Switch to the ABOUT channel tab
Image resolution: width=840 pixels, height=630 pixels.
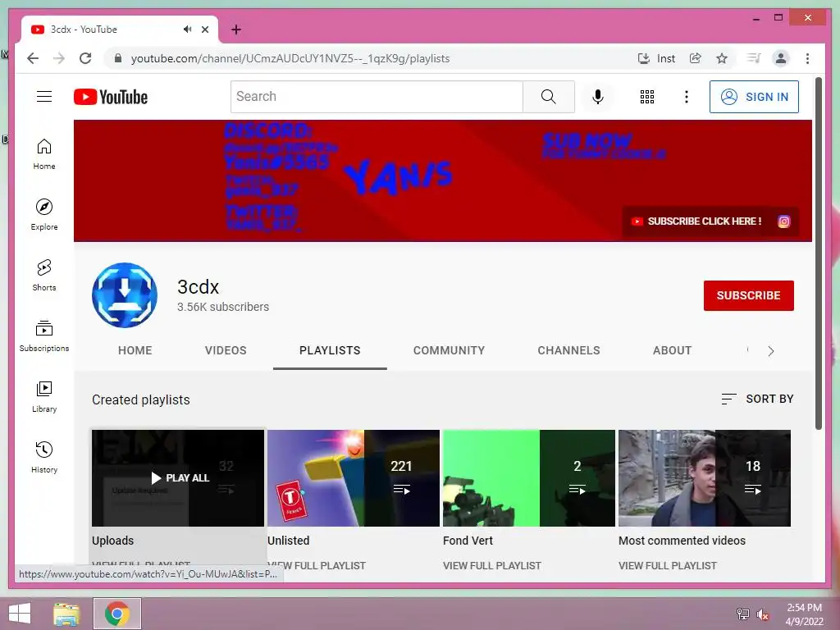[x=673, y=350]
